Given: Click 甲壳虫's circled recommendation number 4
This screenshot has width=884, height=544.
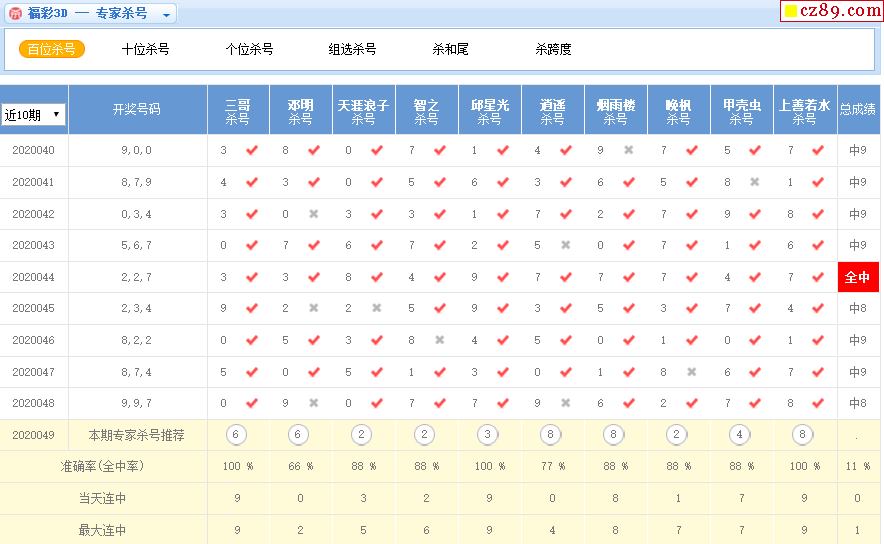Looking at the screenshot, I should (x=740, y=435).
